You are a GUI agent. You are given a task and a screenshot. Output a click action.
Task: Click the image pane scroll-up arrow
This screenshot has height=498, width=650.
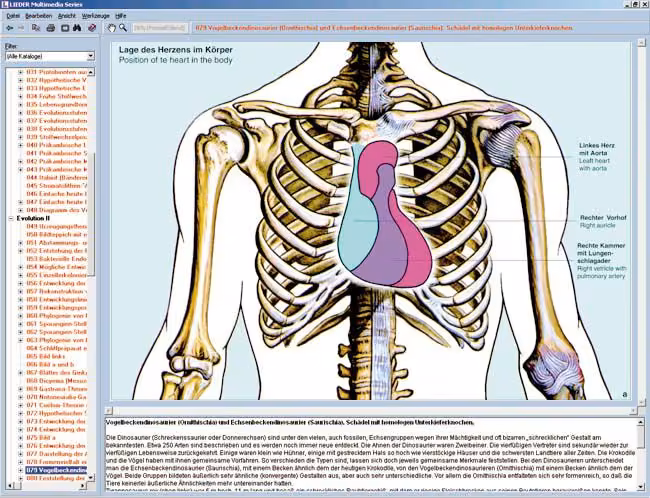(x=641, y=42)
